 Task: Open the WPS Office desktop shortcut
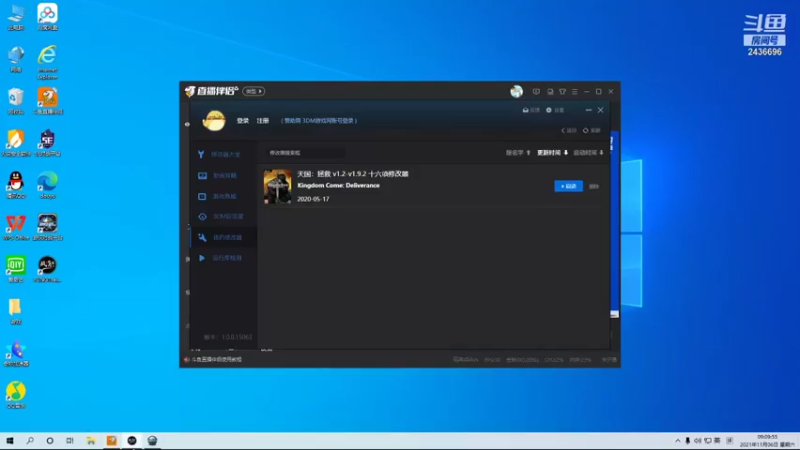pyautogui.click(x=16, y=228)
